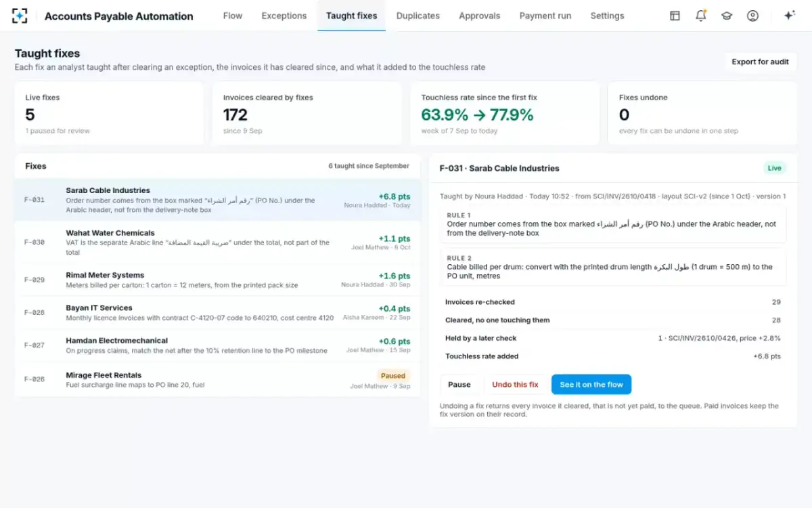Click the Rule 1 description box

click(613, 224)
